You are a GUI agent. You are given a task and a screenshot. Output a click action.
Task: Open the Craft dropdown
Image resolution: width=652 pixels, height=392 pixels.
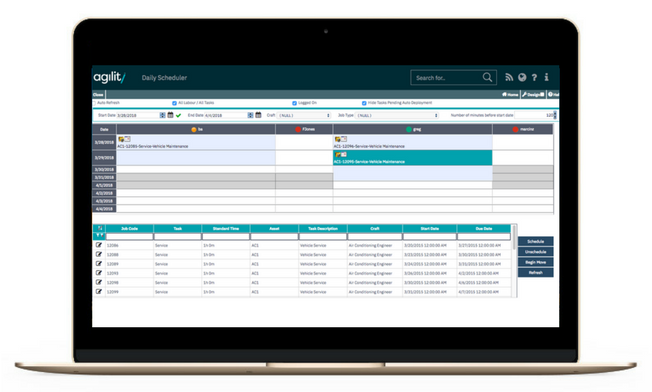point(304,116)
